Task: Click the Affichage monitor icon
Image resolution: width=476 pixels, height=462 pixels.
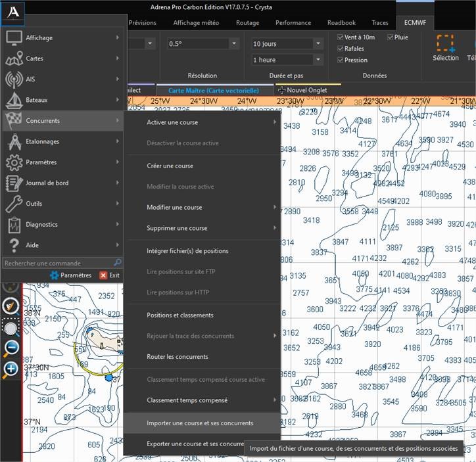Action: [x=14, y=38]
